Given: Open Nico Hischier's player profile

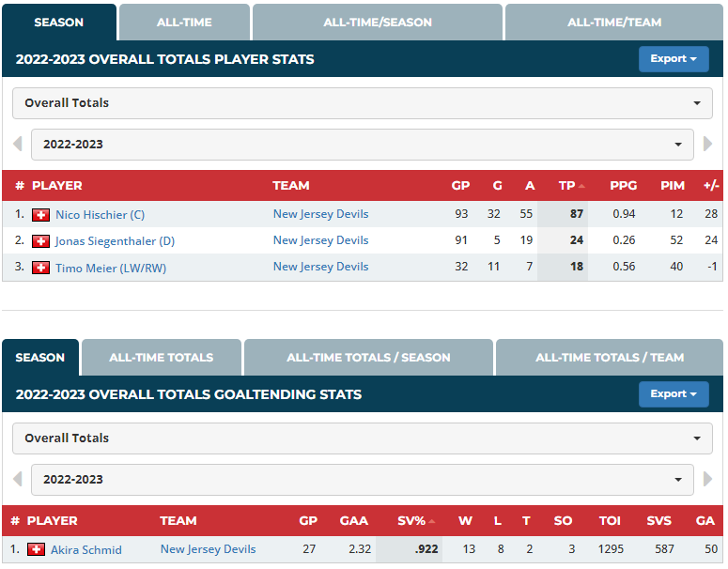Looking at the screenshot, I should click(x=100, y=215).
